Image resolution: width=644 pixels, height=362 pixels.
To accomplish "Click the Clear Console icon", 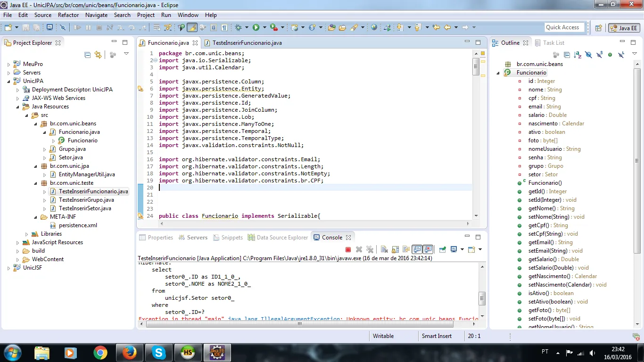I will [x=384, y=249].
